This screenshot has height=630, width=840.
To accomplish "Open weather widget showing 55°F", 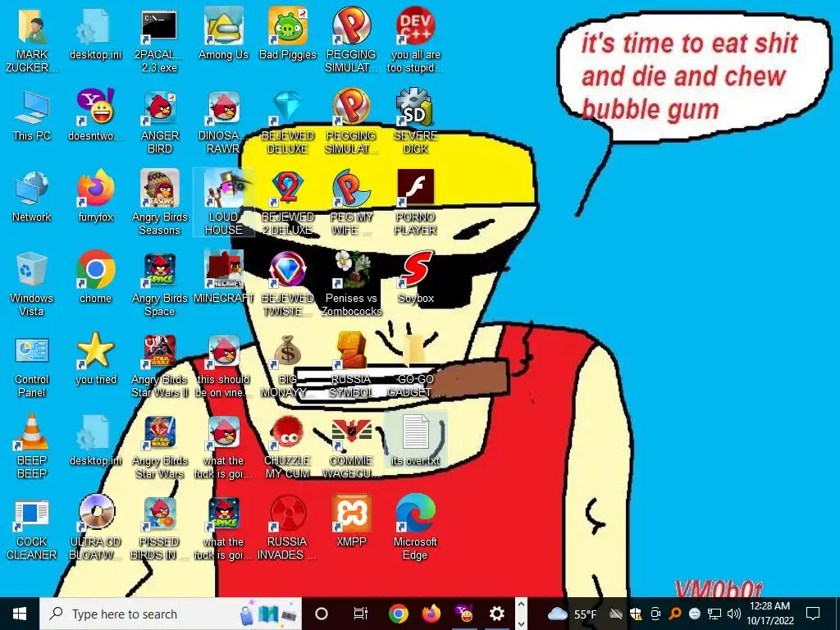I will pyautogui.click(x=572, y=614).
